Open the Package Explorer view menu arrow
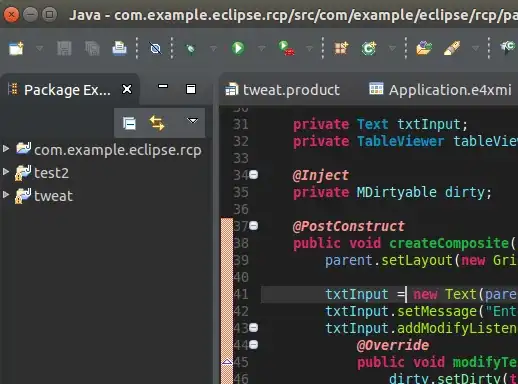 [192, 120]
